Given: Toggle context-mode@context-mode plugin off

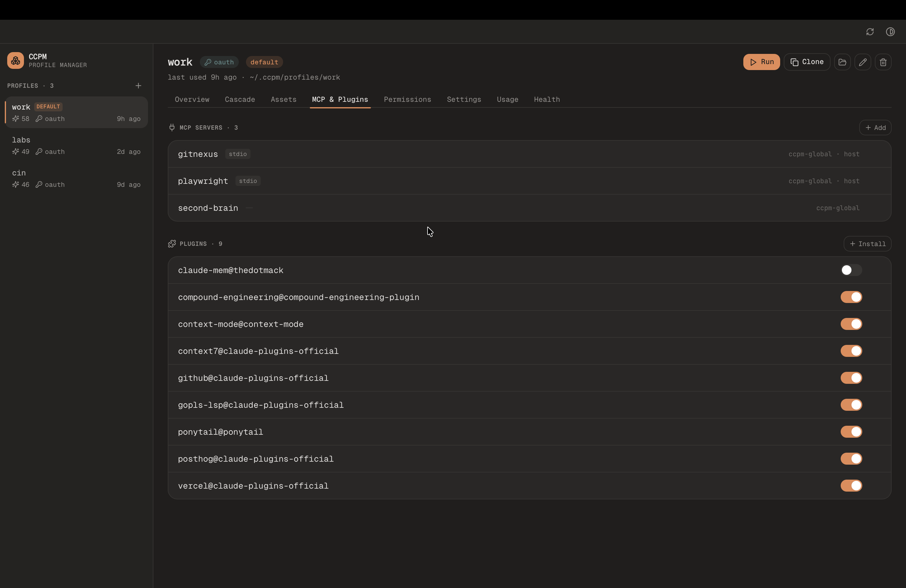Looking at the screenshot, I should tap(851, 324).
